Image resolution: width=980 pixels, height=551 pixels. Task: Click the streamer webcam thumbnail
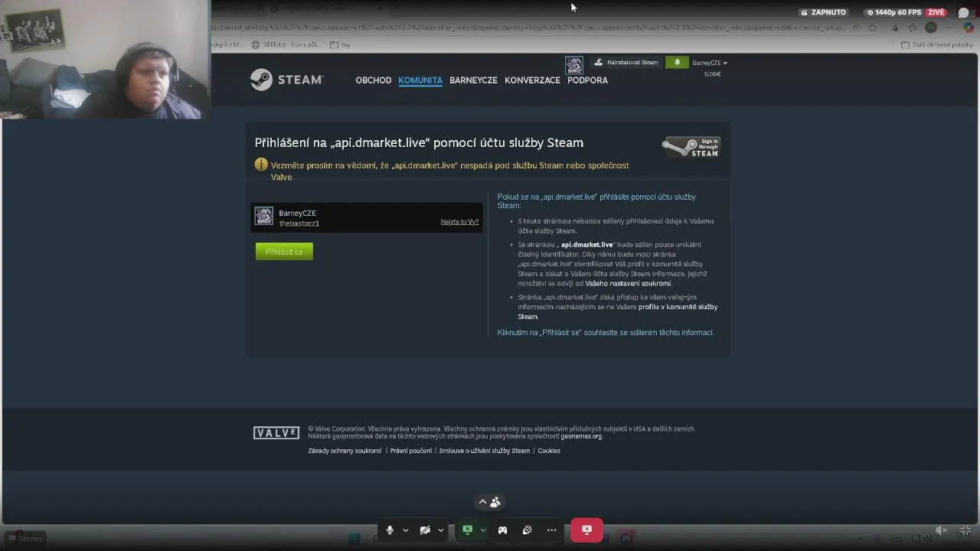pyautogui.click(x=105, y=59)
